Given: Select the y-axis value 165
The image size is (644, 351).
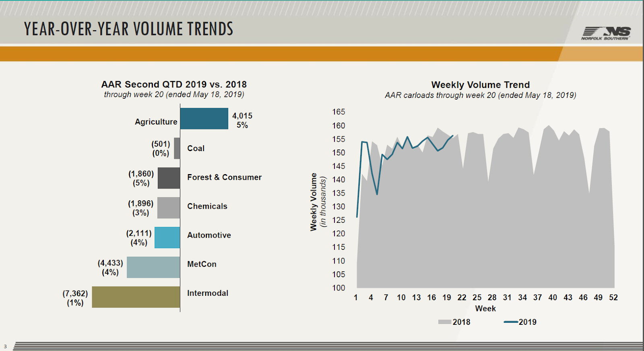Looking at the screenshot, I should (x=339, y=112).
